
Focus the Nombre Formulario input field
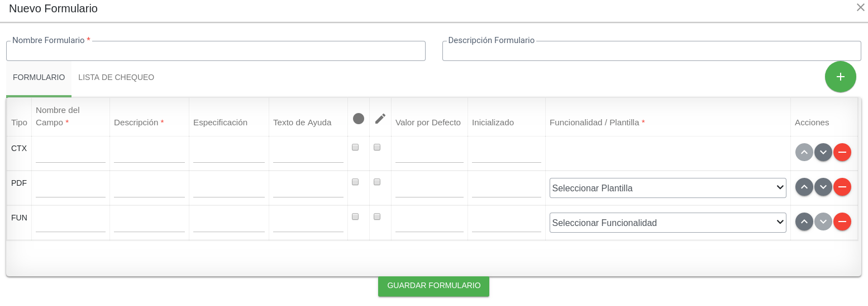tap(216, 51)
